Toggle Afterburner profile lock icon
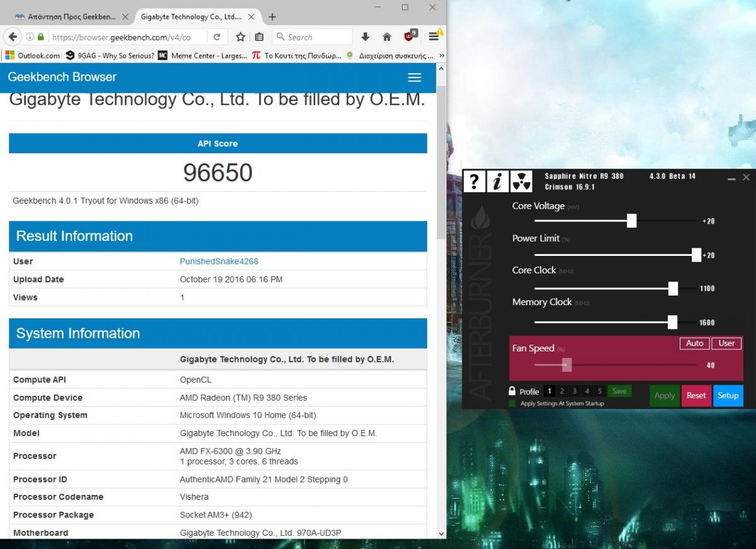This screenshot has height=549, width=756. click(x=512, y=391)
